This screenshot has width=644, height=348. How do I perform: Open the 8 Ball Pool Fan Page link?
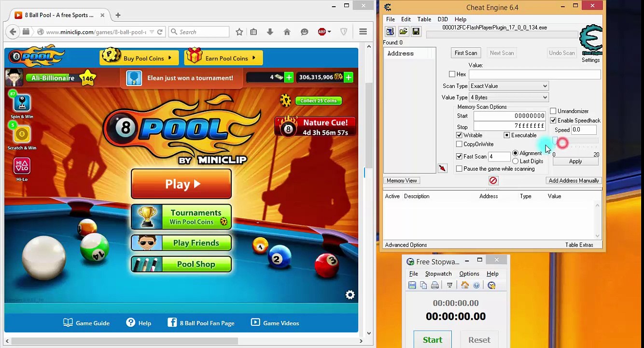click(x=201, y=323)
